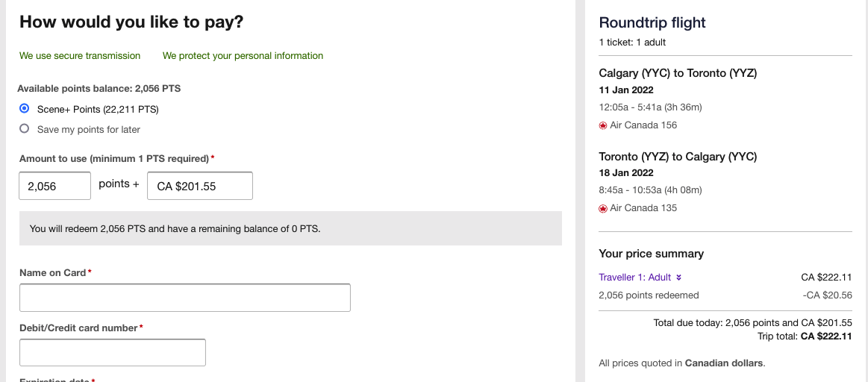Focus the Name on Card text box
The height and width of the screenshot is (382, 868).
[x=184, y=298]
